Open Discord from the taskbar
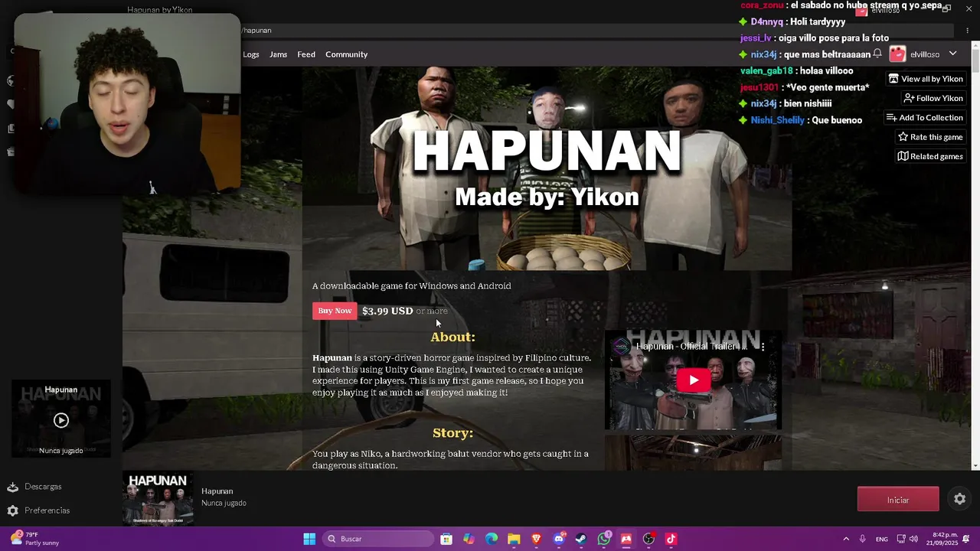This screenshot has width=980, height=551. (x=559, y=539)
